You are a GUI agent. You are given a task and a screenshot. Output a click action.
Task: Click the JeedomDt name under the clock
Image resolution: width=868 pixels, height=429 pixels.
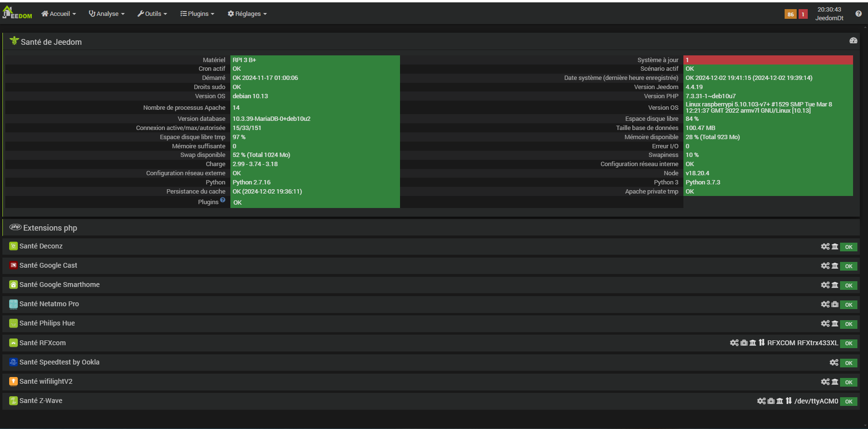pos(829,18)
